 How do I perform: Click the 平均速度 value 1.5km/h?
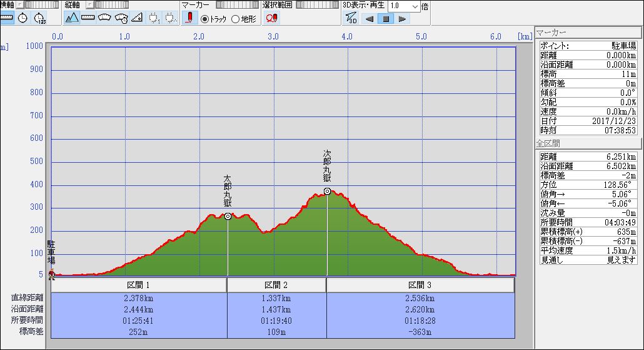622,251
